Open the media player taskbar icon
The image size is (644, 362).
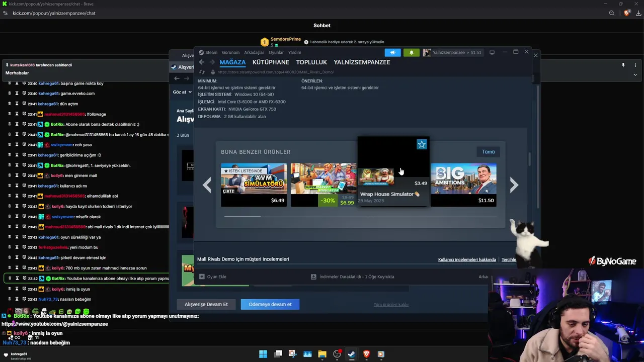pos(381,354)
